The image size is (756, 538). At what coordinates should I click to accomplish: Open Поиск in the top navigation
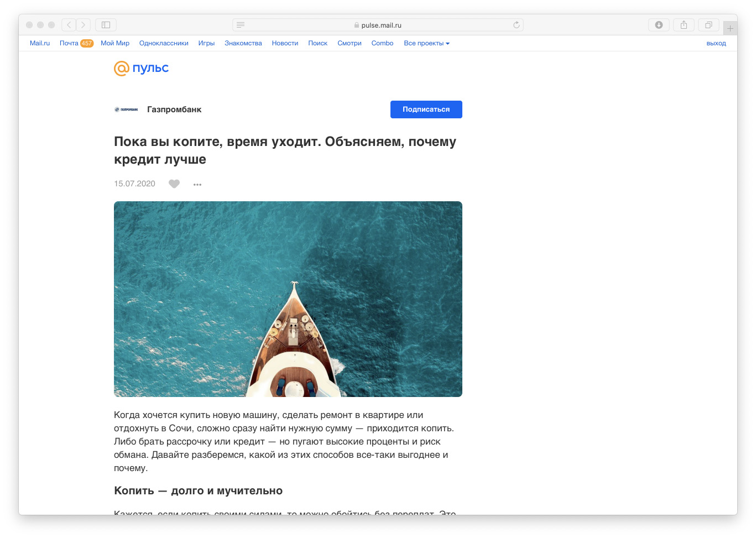click(x=318, y=43)
